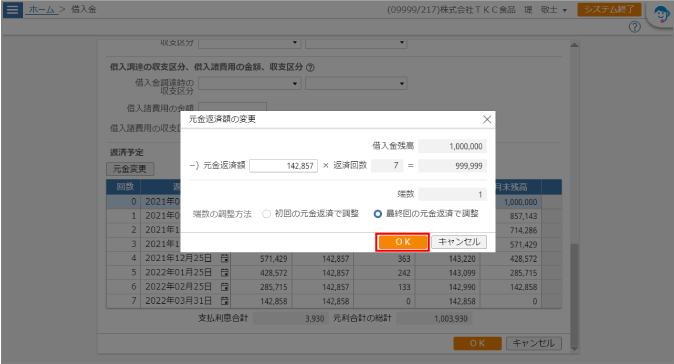Image resolution: width=674 pixels, height=364 pixels.
Task: Click キャンセル in 元金返済額の変更 dialog
Action: point(459,242)
